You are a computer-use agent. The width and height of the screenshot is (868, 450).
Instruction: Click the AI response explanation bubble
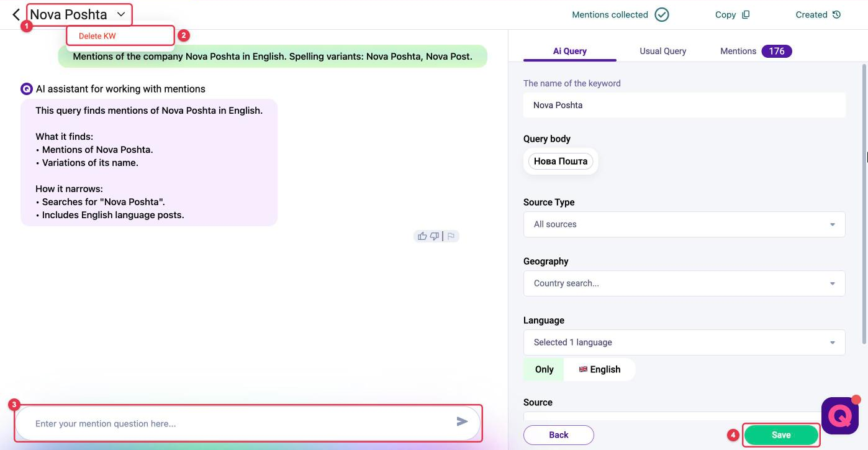(149, 163)
